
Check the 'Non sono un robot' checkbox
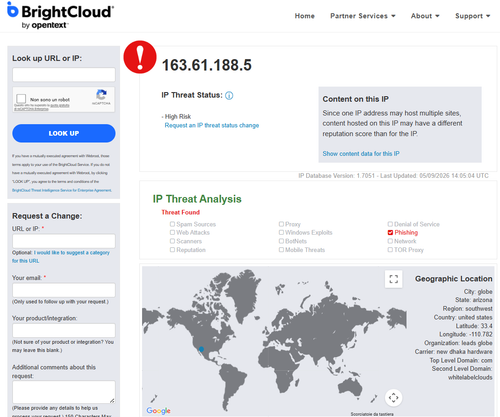click(x=21, y=99)
